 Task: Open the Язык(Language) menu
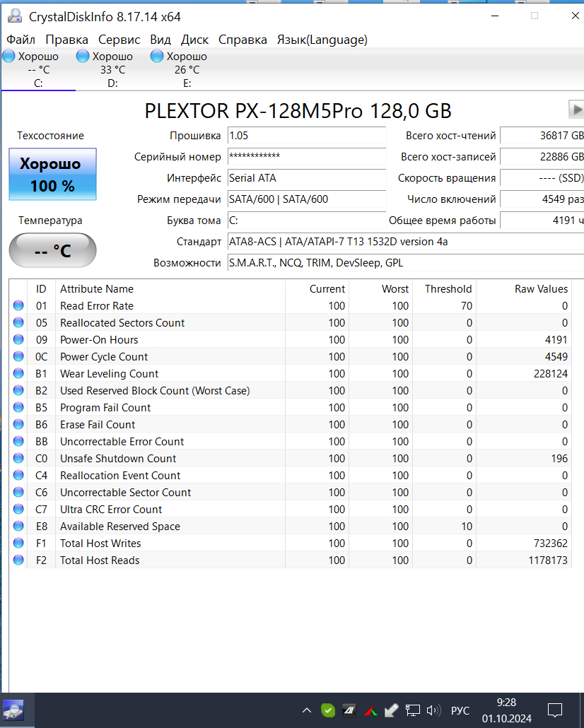click(322, 40)
